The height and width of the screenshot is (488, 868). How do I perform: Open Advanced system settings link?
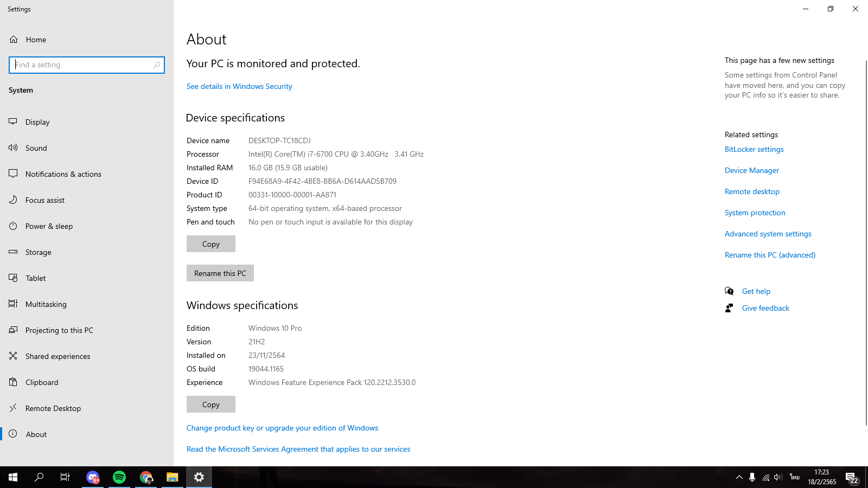768,234
